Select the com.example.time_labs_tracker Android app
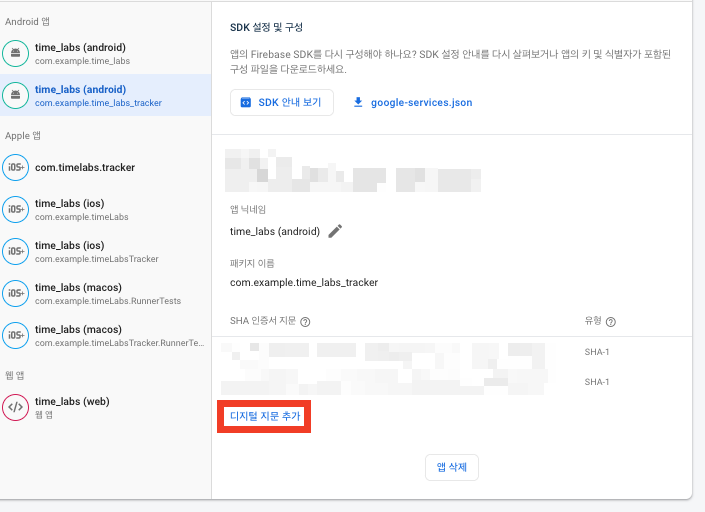This screenshot has width=705, height=512. pos(98,96)
